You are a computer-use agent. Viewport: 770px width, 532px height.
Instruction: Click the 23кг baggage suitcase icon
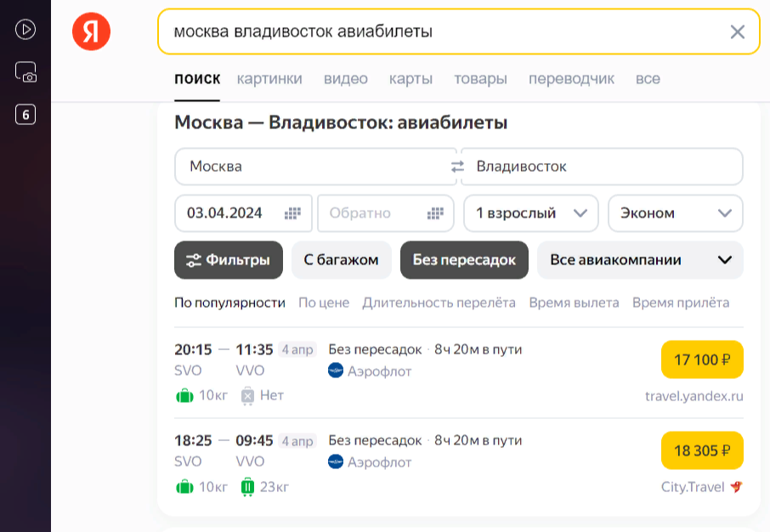click(247, 487)
